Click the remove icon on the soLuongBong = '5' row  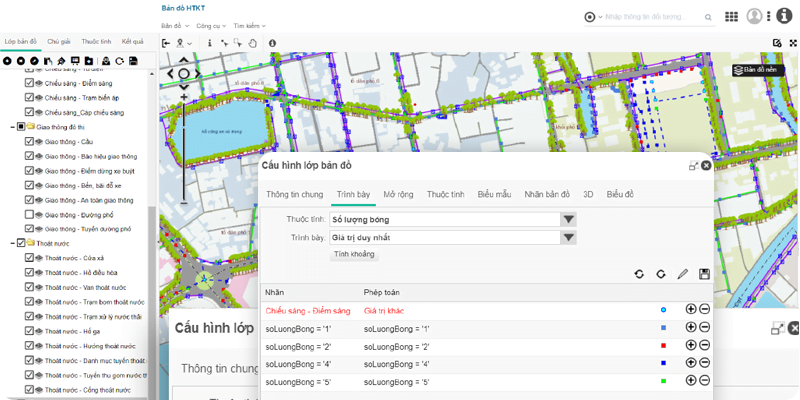pyautogui.click(x=704, y=382)
